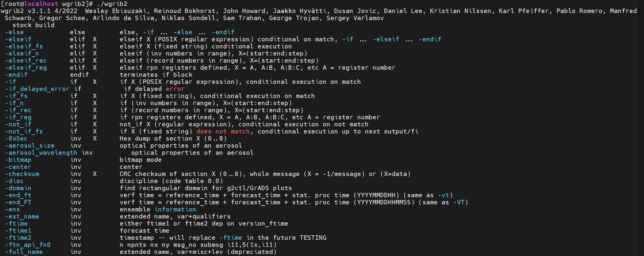This screenshot has height=256, width=644.
Task: Click the red word 'error'
Action: pyautogui.click(x=175, y=89)
